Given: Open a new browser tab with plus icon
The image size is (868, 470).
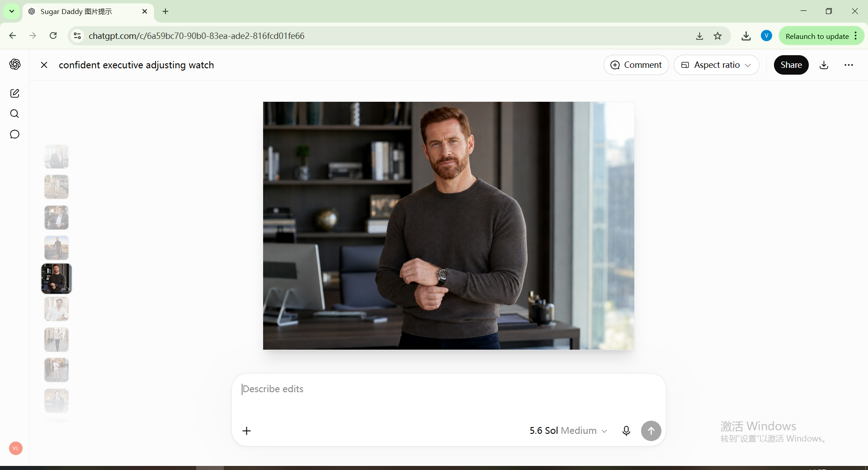Looking at the screenshot, I should tap(165, 11).
